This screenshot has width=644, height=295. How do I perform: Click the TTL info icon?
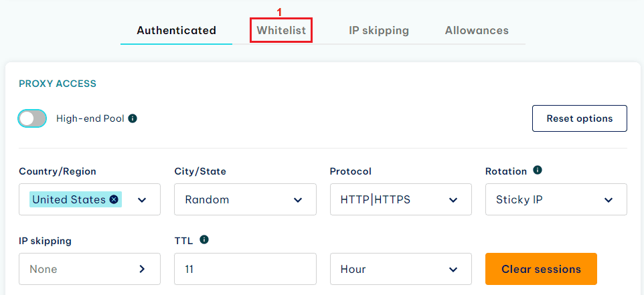point(204,239)
